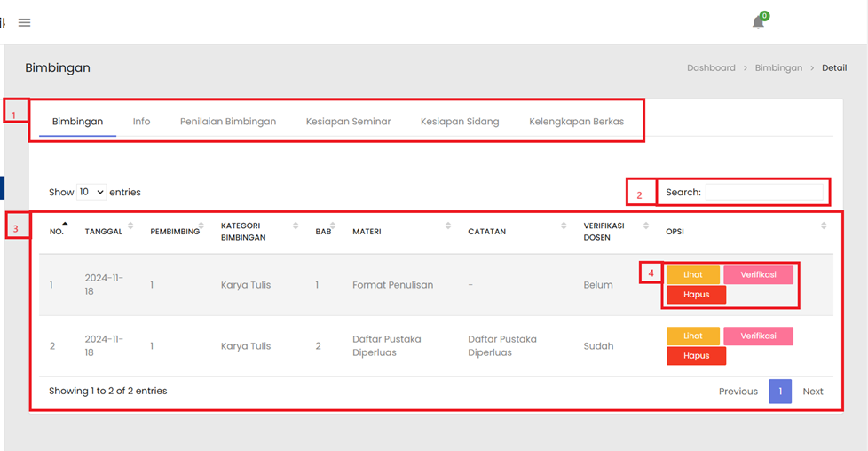Click Verifikasi for Format Penulisan row
This screenshot has width=868, height=451.
pos(758,275)
